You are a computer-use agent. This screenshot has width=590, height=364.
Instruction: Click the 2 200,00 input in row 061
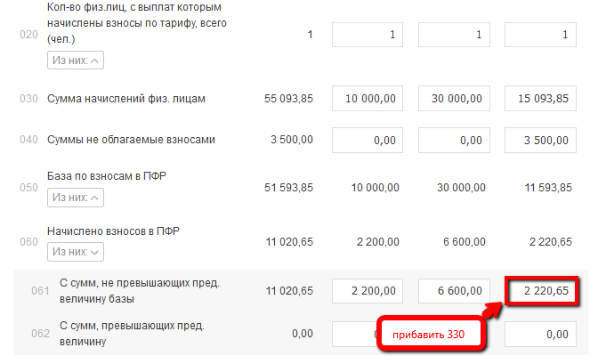pyautogui.click(x=368, y=291)
